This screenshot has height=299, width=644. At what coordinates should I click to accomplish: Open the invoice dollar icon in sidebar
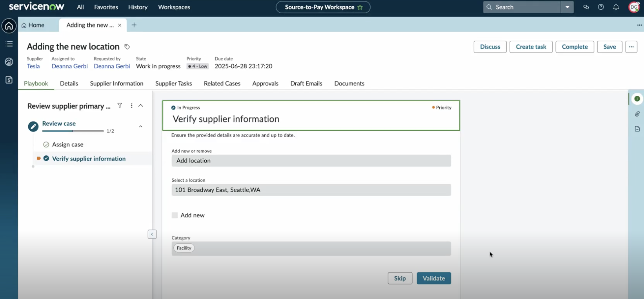pos(9,80)
